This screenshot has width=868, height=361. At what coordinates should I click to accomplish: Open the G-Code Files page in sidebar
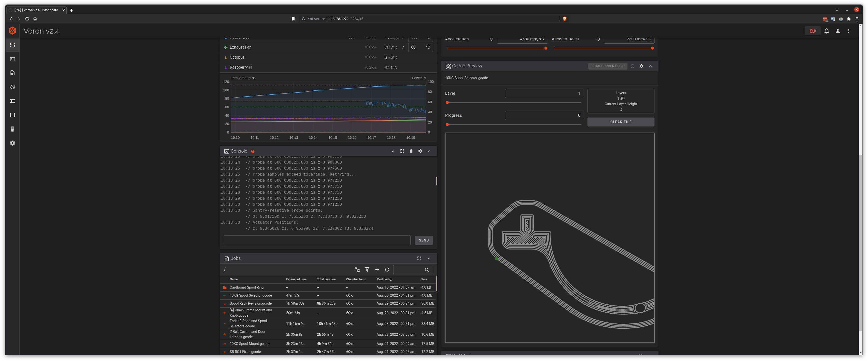13,73
